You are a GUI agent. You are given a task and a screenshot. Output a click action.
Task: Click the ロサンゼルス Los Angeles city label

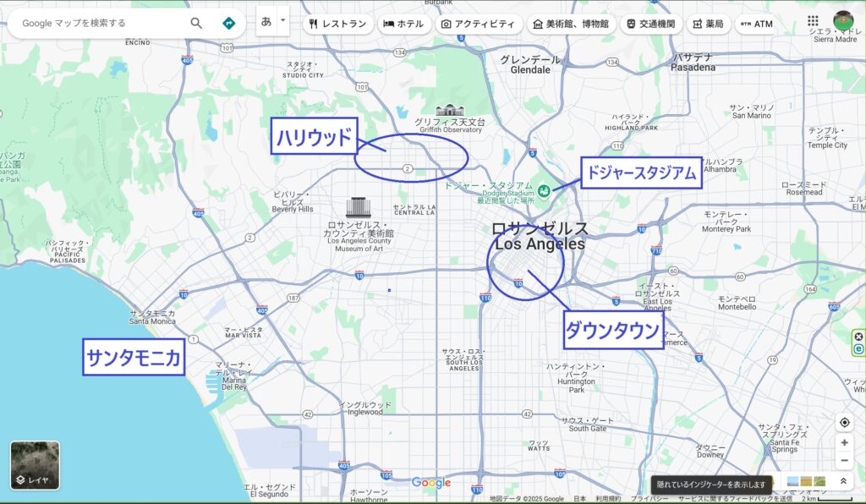[x=540, y=236]
